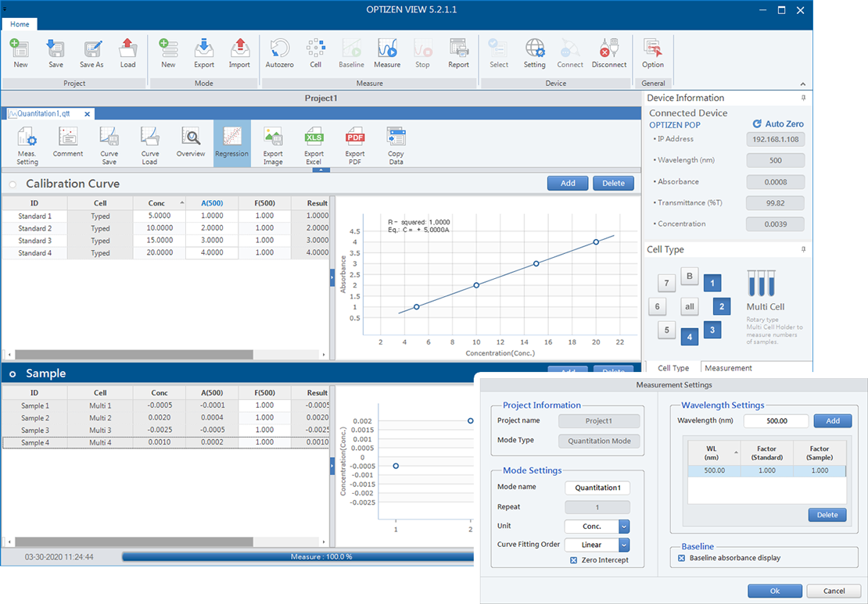
Task: Click the New project icon
Action: 20,54
